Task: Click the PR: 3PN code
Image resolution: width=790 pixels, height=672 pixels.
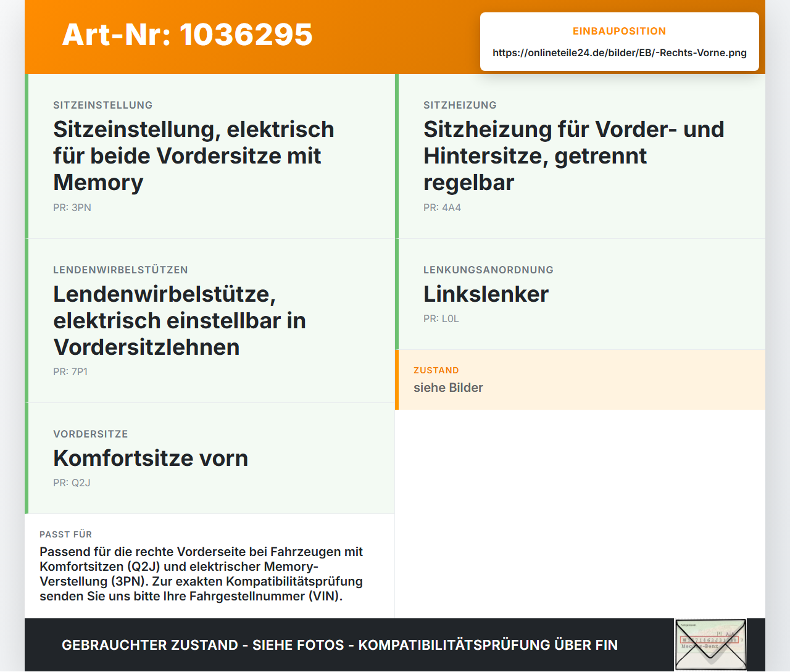Action: [x=72, y=207]
